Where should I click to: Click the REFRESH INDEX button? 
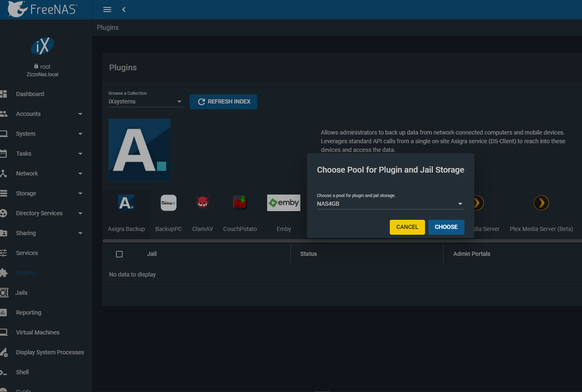click(x=224, y=102)
